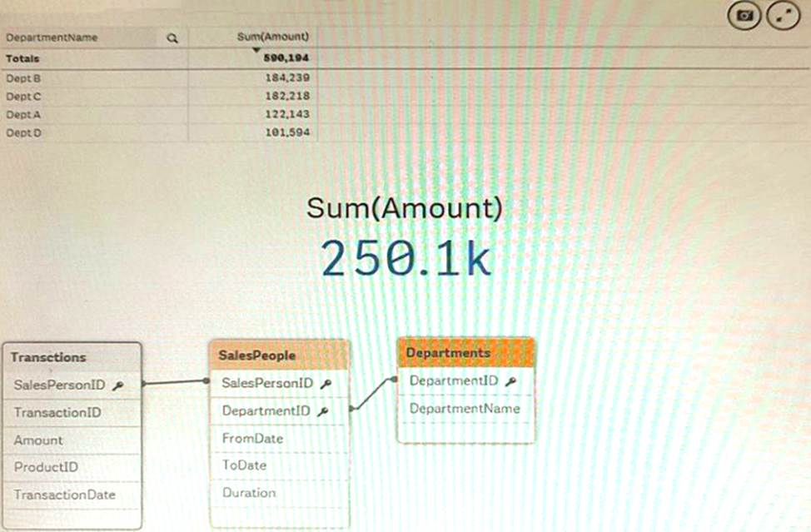Click key icon beside Departments DepartmentID
This screenshot has height=532, width=811.
(x=510, y=381)
